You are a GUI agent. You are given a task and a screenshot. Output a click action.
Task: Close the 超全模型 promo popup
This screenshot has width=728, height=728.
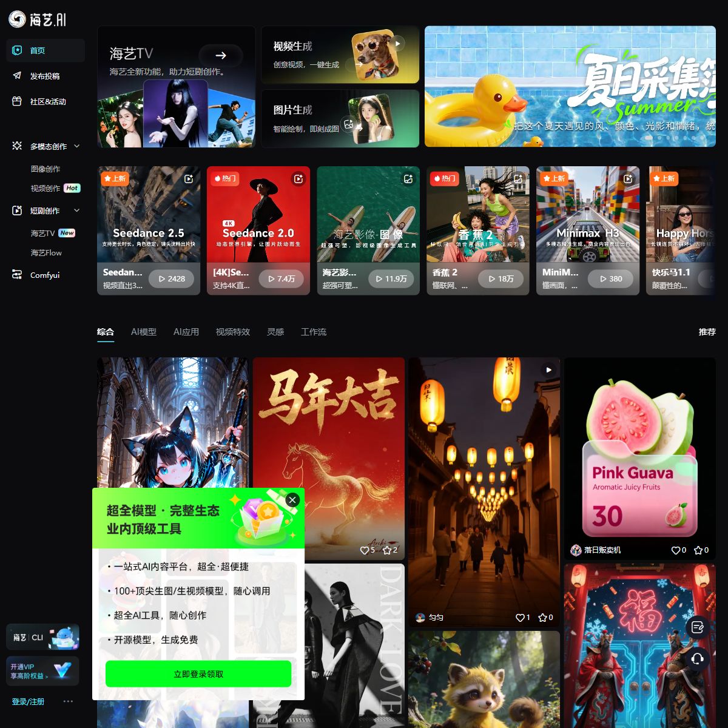click(292, 500)
